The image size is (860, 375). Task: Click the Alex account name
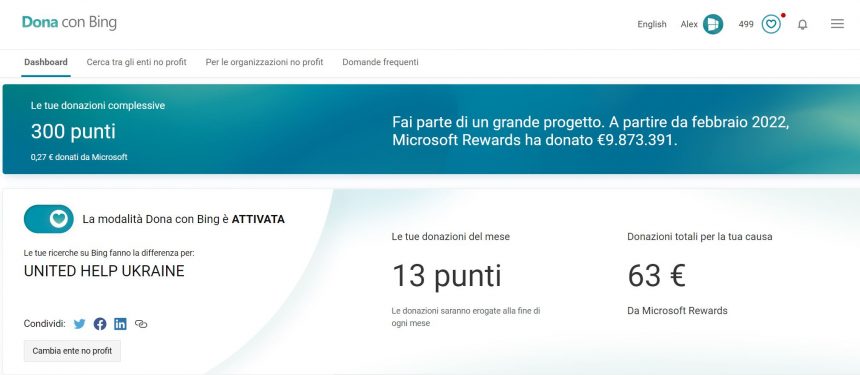tap(689, 24)
